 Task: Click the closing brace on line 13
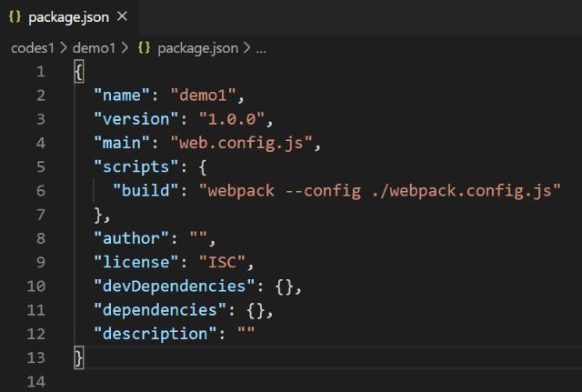pyautogui.click(x=79, y=357)
